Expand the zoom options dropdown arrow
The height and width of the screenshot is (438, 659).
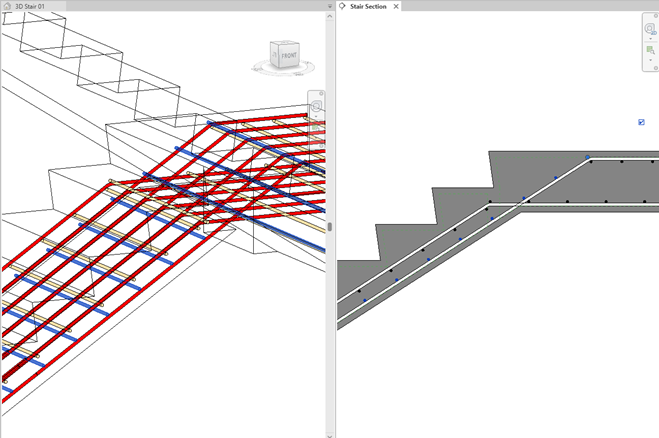point(650,61)
